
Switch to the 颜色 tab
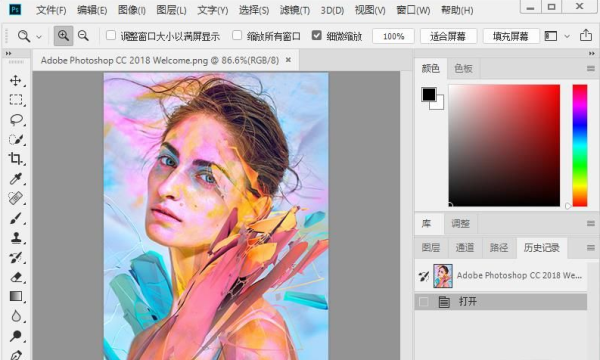pyautogui.click(x=431, y=68)
